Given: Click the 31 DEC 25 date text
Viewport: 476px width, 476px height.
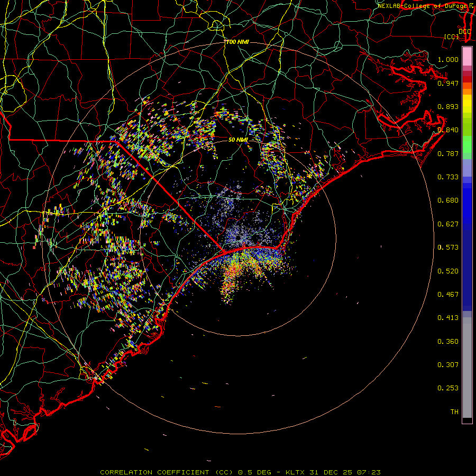Looking at the screenshot, I should 331,472.
